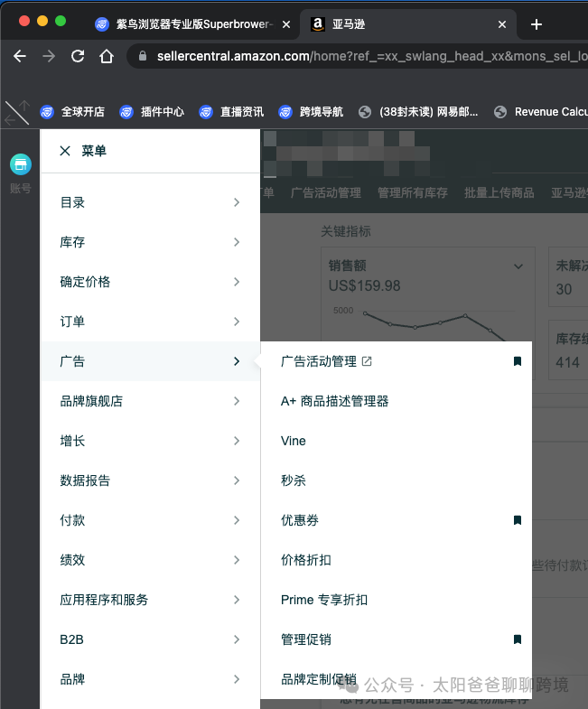Expand the 销售额 dropdown chevron

point(518,266)
